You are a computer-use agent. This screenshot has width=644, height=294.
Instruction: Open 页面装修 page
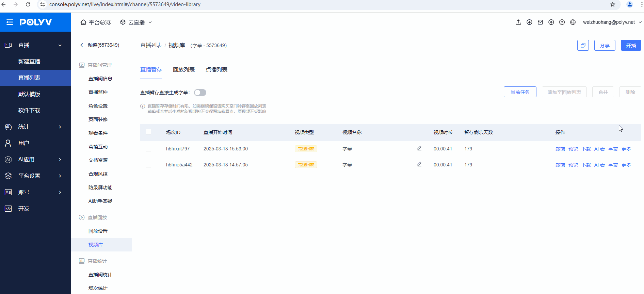pos(98,119)
